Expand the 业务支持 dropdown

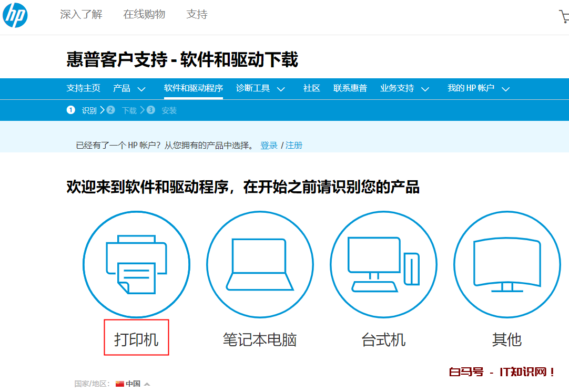click(425, 89)
